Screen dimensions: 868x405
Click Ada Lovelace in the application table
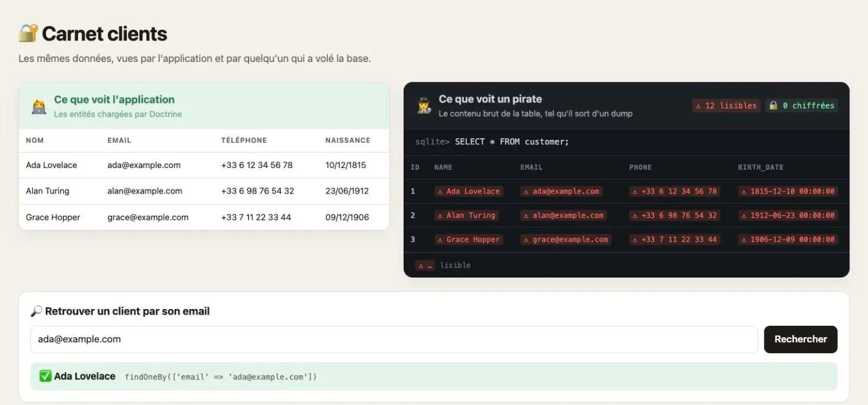tap(51, 165)
